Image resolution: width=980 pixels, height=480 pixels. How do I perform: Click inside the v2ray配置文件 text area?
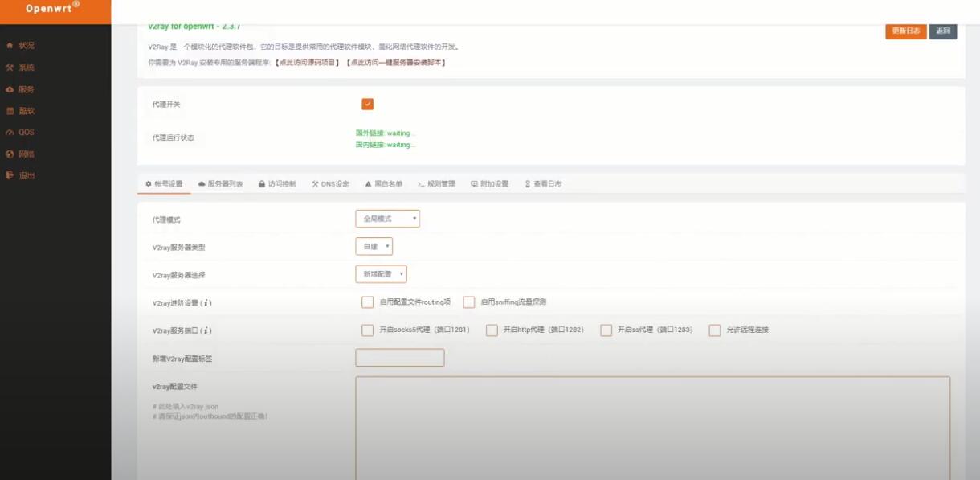(x=653, y=428)
